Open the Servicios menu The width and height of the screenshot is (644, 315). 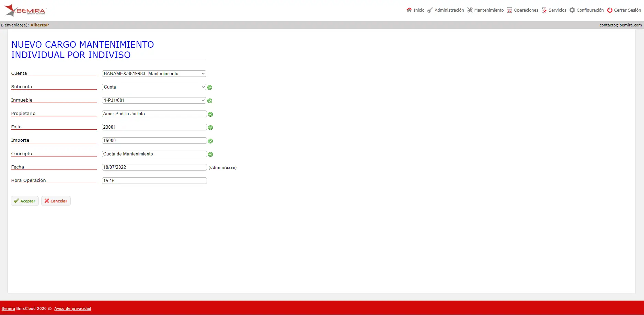(554, 10)
